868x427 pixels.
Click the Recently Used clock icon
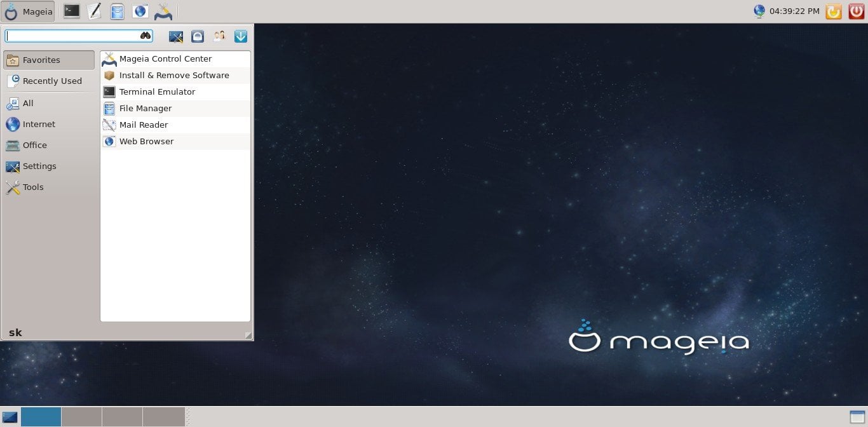coord(13,81)
